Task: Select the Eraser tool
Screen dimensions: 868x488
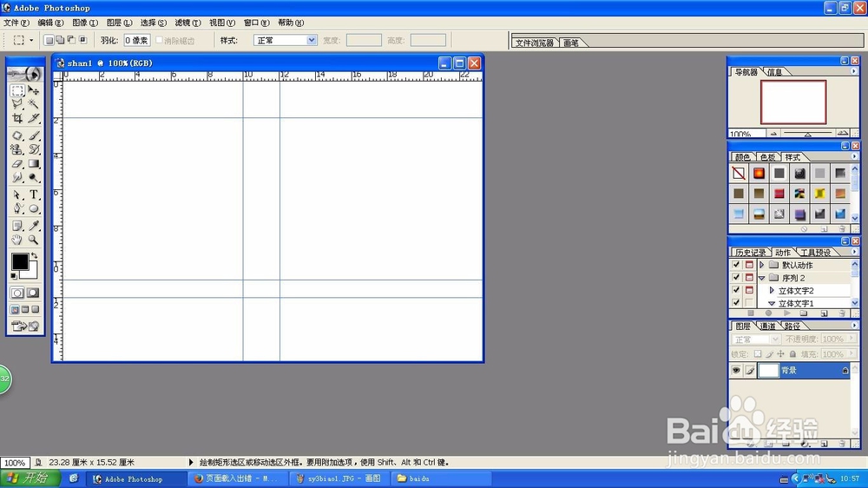Action: point(17,164)
